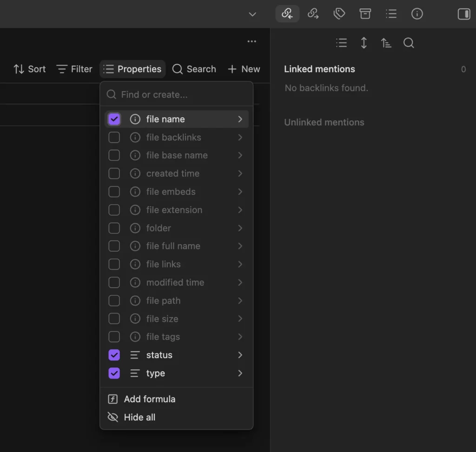Click the file embeds menu row
Viewport: 476px width, 452px height.
coord(176,192)
